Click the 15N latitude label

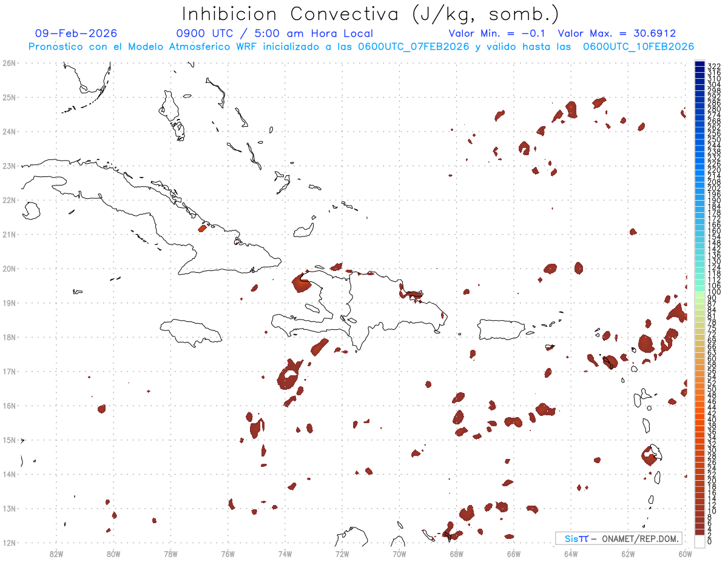tap(8, 440)
